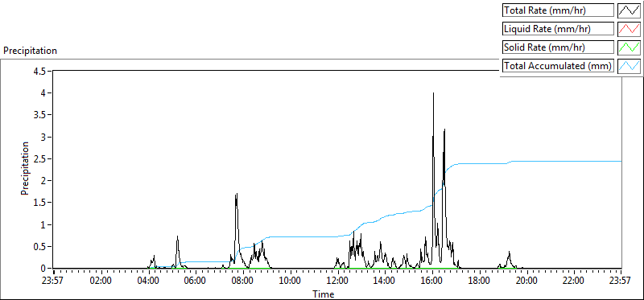Click the Solid Rate green line sample icon

(x=630, y=47)
